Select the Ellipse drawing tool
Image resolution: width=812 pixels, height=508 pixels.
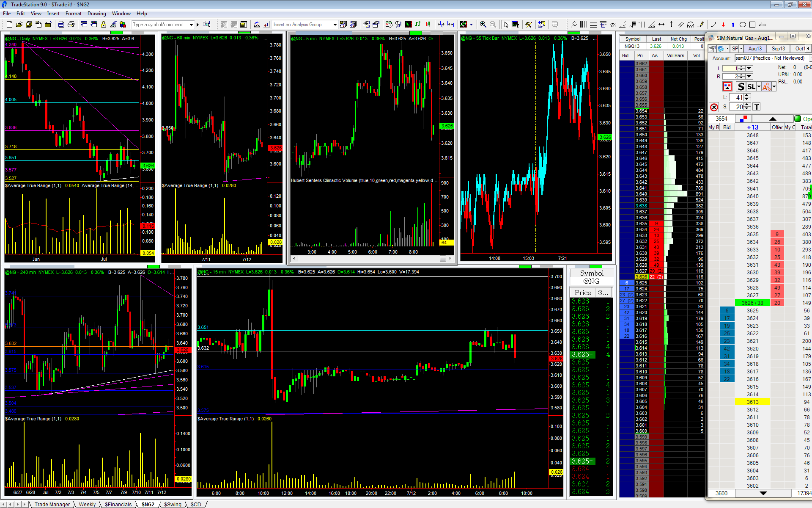[743, 25]
